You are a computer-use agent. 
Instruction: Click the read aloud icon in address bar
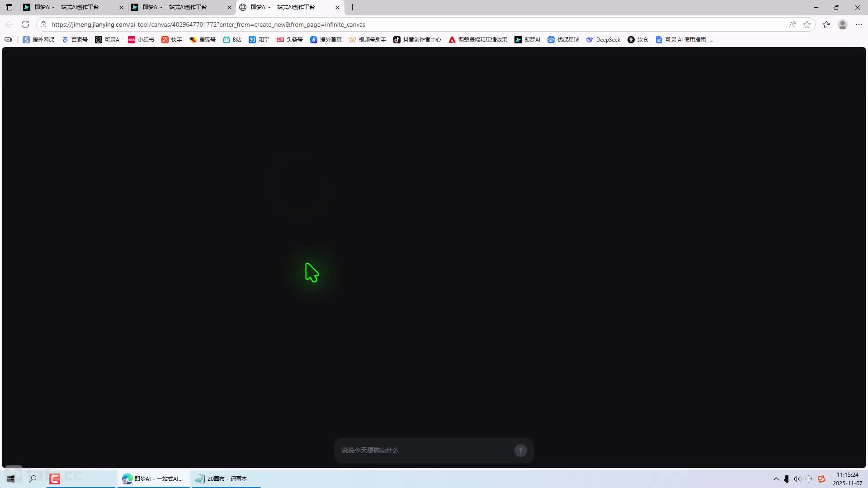point(793,24)
